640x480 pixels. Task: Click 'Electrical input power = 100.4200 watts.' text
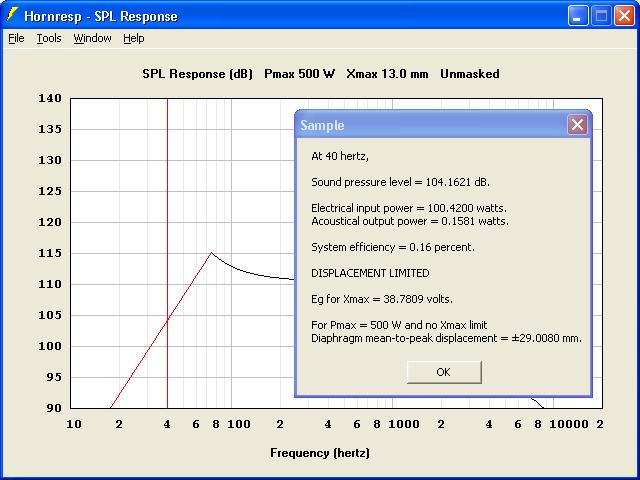[x=409, y=208]
